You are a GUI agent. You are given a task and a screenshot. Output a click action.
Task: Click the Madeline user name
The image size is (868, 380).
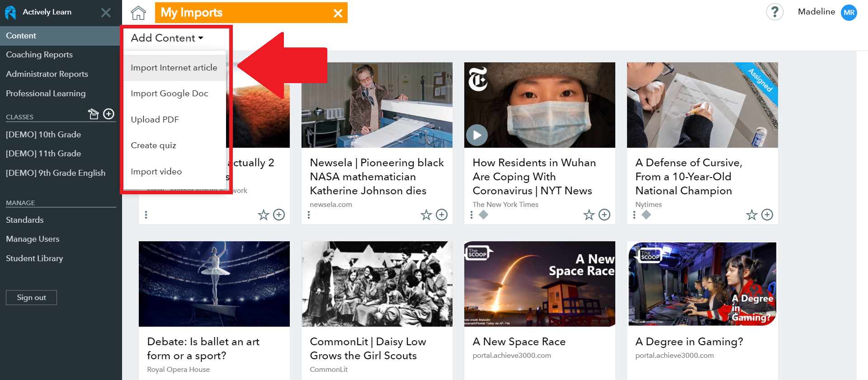point(816,12)
